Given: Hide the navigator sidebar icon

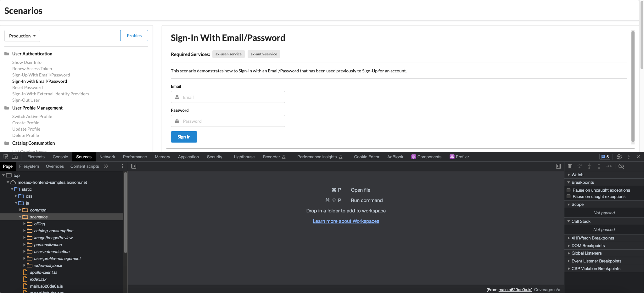Looking at the screenshot, I should click(x=134, y=166).
